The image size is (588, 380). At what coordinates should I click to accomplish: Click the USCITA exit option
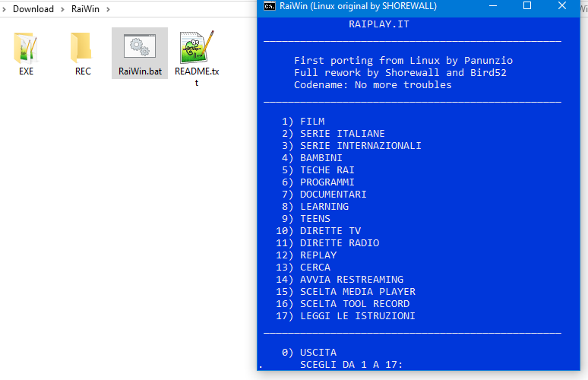[x=318, y=353]
